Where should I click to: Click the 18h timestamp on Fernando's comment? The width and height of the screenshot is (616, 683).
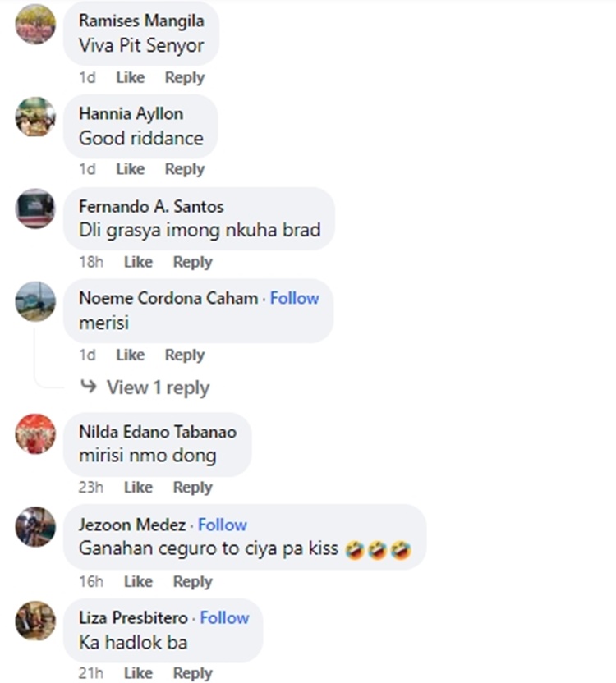[x=90, y=262]
